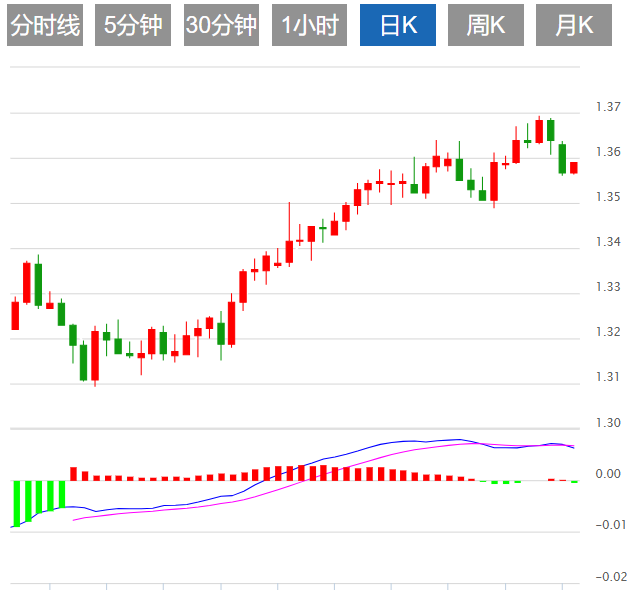Click the 1.32 price axis label
Viewport: 642px width, 590px height.
click(x=608, y=332)
